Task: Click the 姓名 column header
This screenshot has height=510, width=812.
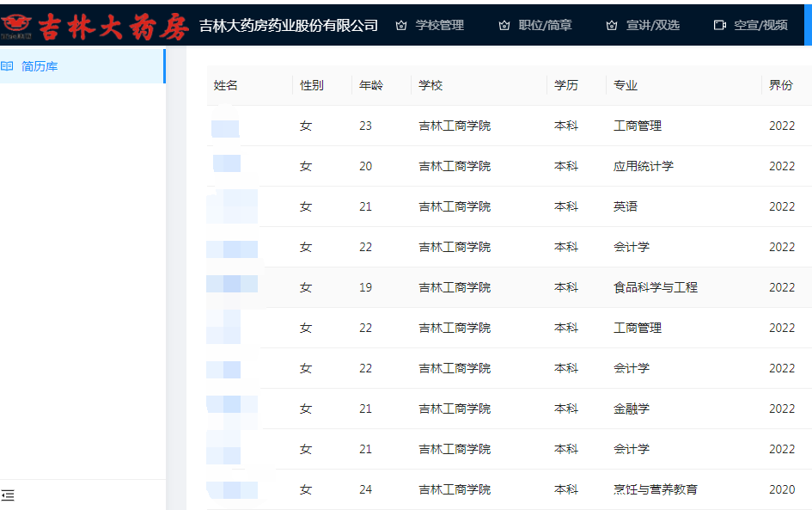Action: tap(226, 85)
